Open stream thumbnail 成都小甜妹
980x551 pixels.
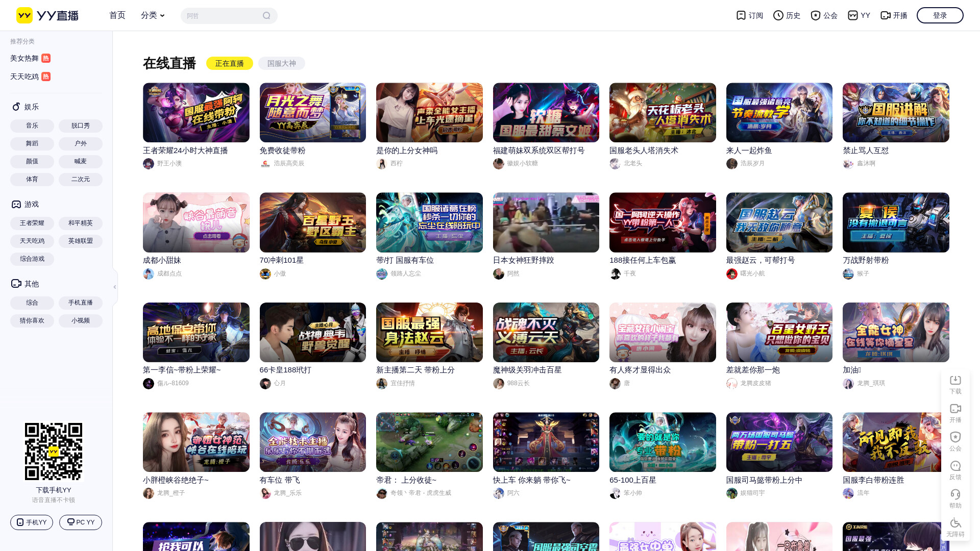point(196,222)
